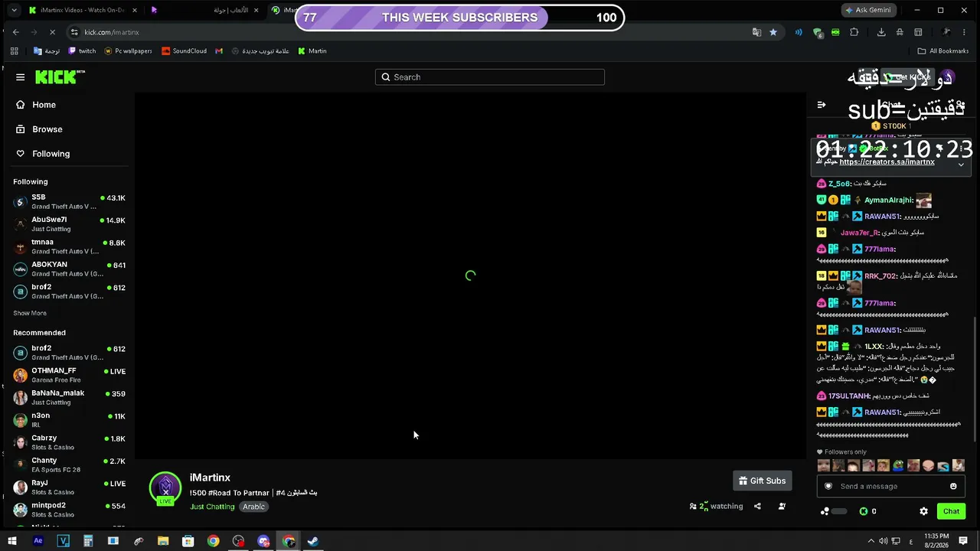Open the HDX extension icon
Image resolution: width=980 pixels, height=551 pixels.
(x=835, y=32)
